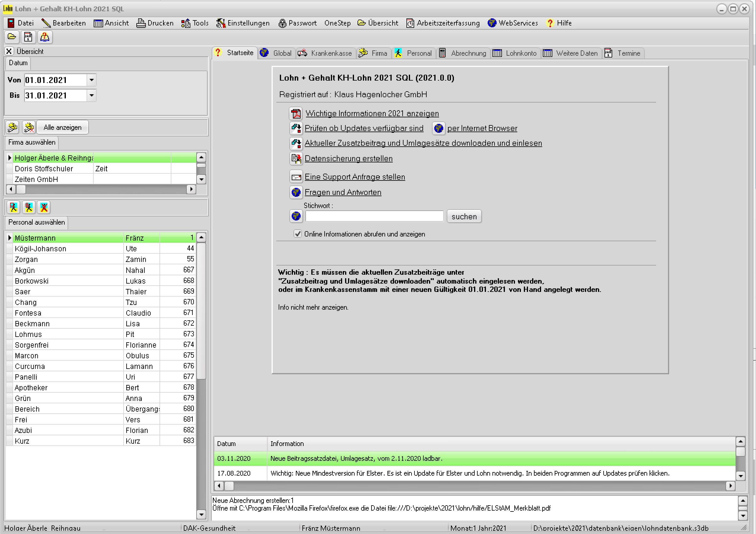Select employee Kögil-Johanson in Personal list

point(101,249)
